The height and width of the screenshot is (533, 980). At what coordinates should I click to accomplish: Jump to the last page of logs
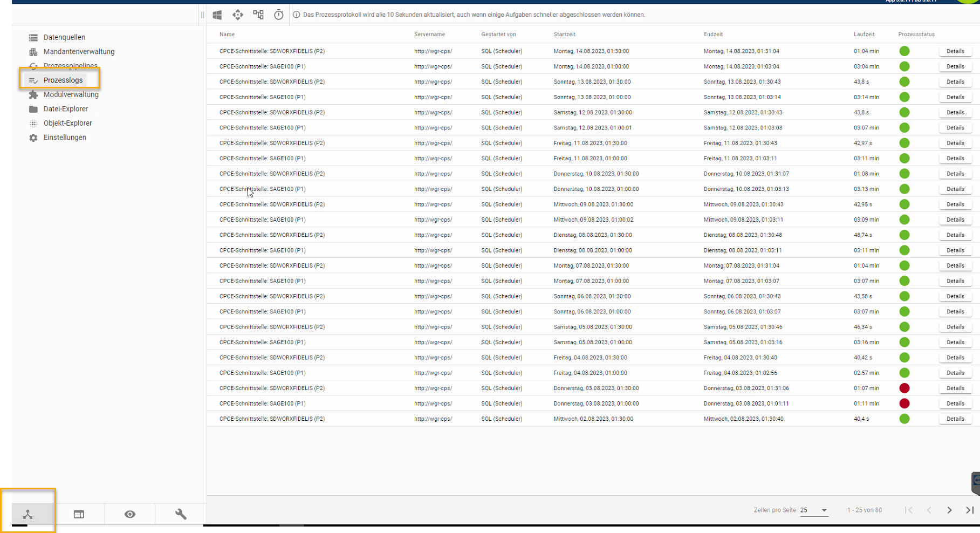tap(969, 510)
